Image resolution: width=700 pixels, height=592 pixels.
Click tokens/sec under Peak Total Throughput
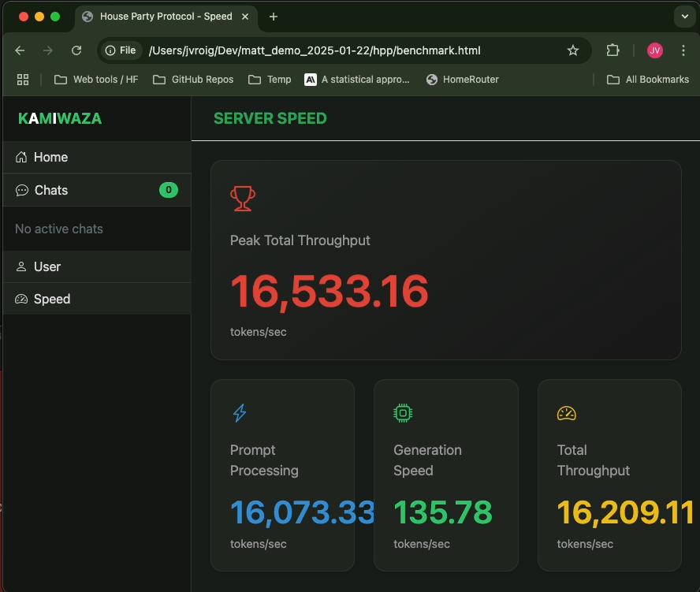[x=258, y=332]
